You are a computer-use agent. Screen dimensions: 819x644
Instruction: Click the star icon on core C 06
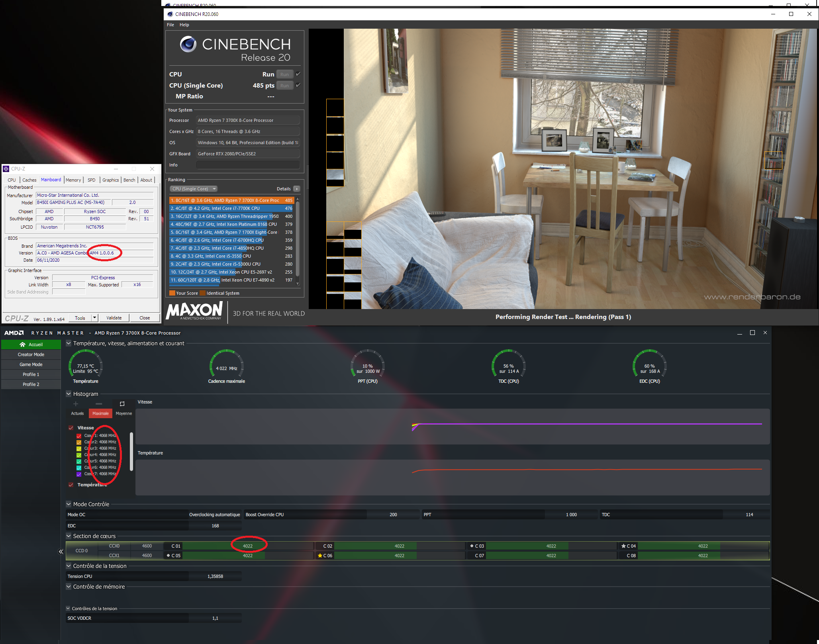click(x=320, y=556)
